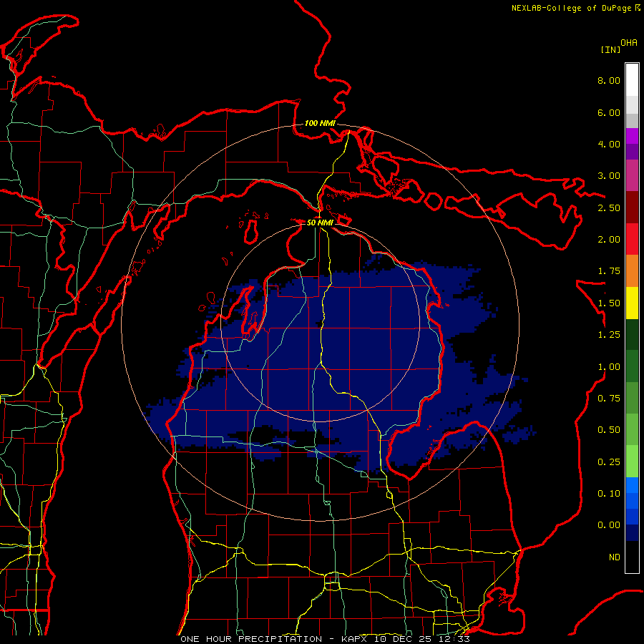Click the 50 NMI range ring label
Screen dimensions: 644x644
click(320, 223)
